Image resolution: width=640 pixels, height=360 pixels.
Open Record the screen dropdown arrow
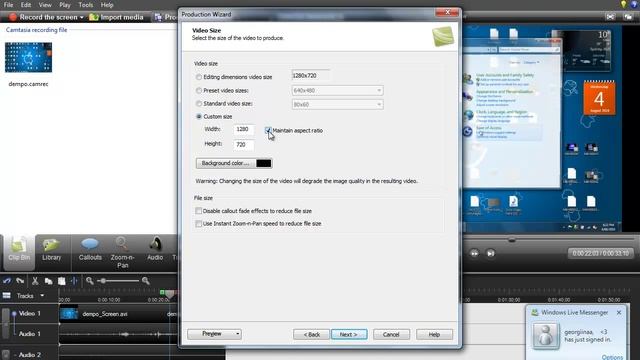[82, 18]
